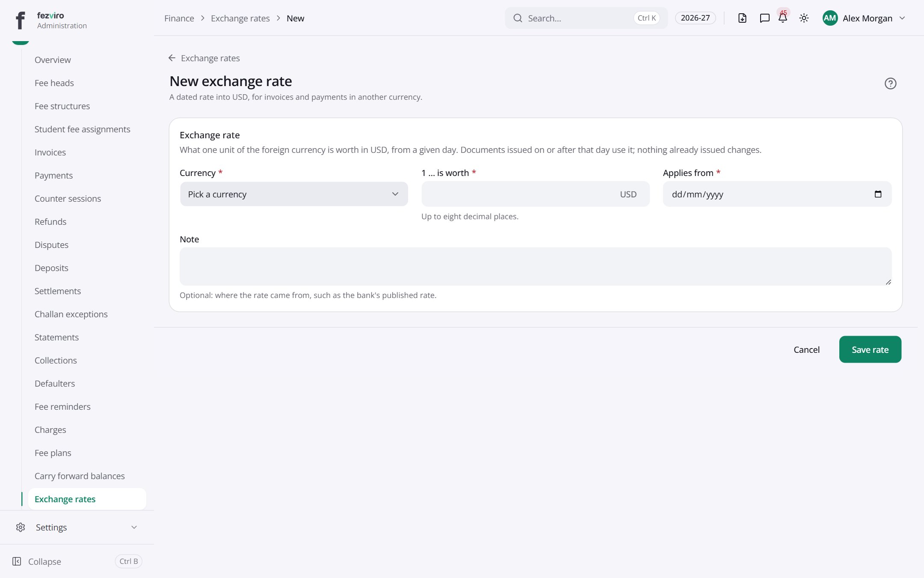Click the back arrow beside Exchange rates
Viewport: 924px width, 578px height.
(172, 58)
